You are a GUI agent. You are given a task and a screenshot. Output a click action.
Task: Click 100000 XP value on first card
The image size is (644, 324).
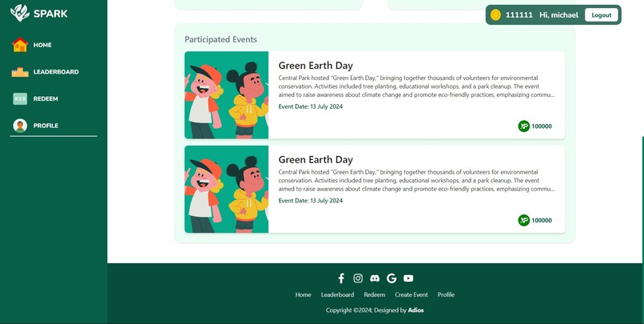point(542,126)
